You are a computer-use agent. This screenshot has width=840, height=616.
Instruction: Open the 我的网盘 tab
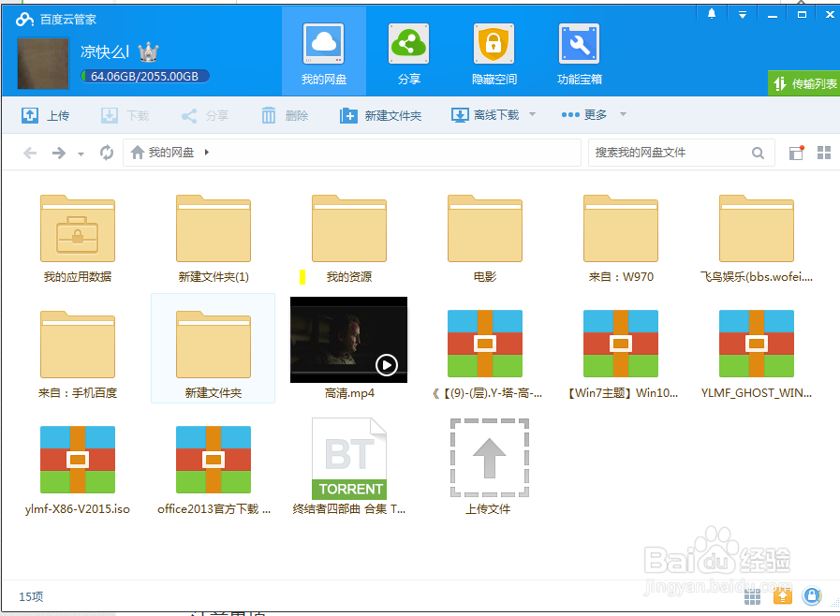click(324, 52)
